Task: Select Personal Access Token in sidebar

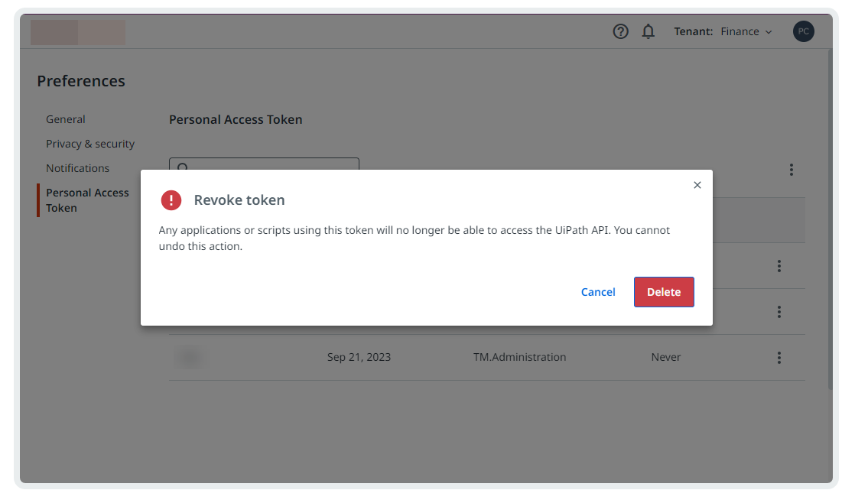Action: [x=87, y=200]
